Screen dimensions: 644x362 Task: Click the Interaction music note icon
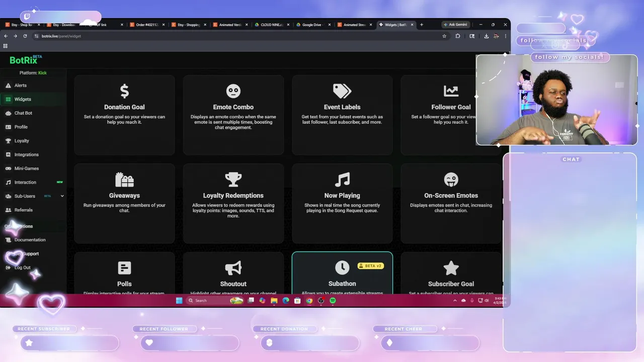click(x=8, y=182)
